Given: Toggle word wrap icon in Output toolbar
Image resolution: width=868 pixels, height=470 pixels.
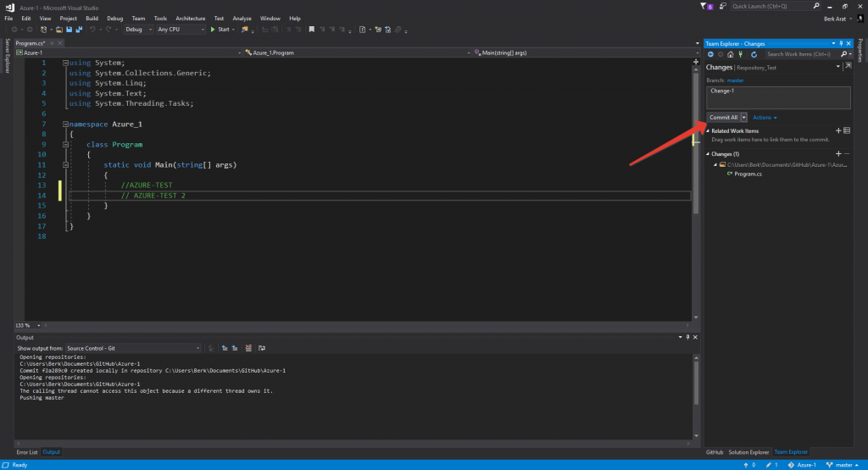Looking at the screenshot, I should coord(262,348).
